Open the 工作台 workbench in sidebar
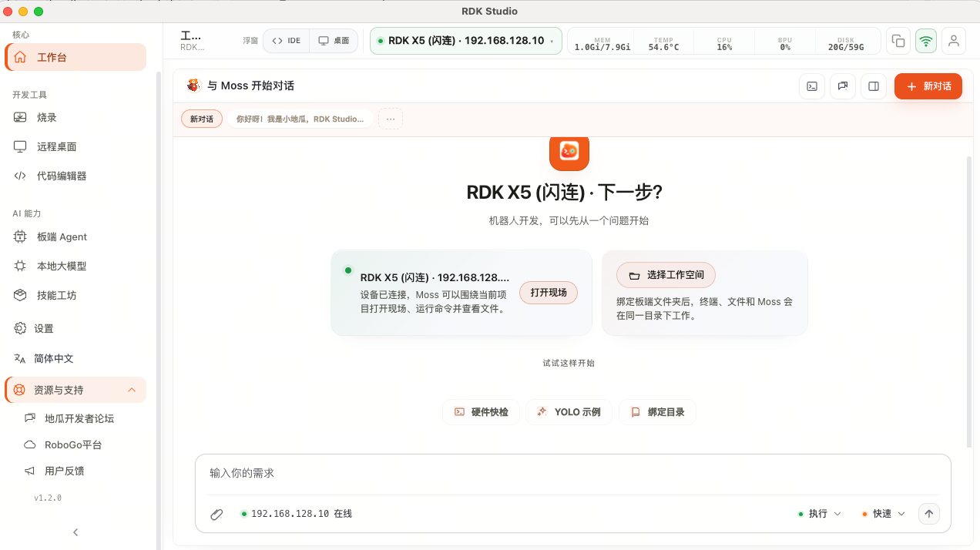Image resolution: width=980 pixels, height=550 pixels. pyautogui.click(x=76, y=57)
